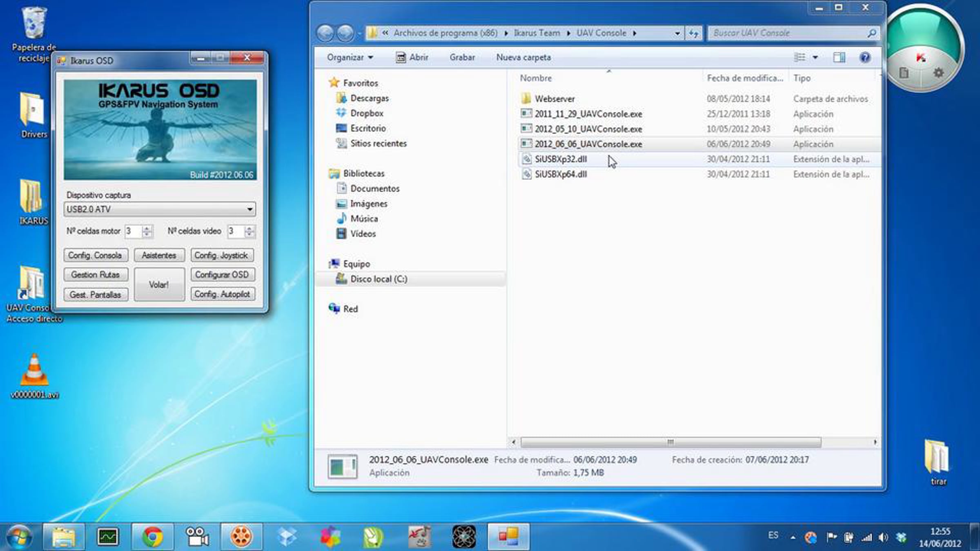Click the UAV Console breadcrumb segment
This screenshot has height=551, width=980.
point(601,33)
